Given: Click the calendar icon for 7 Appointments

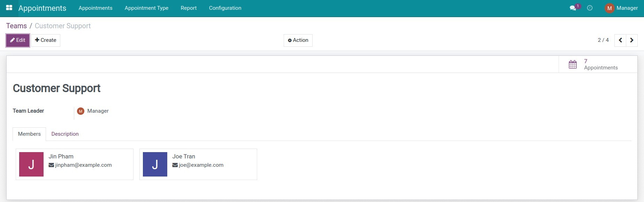Looking at the screenshot, I should click(573, 65).
